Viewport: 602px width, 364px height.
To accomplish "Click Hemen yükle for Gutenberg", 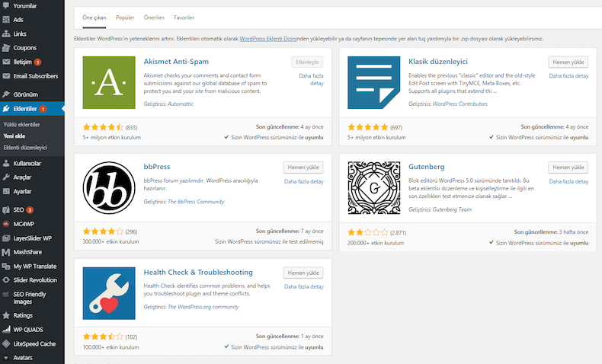I will 568,168.
